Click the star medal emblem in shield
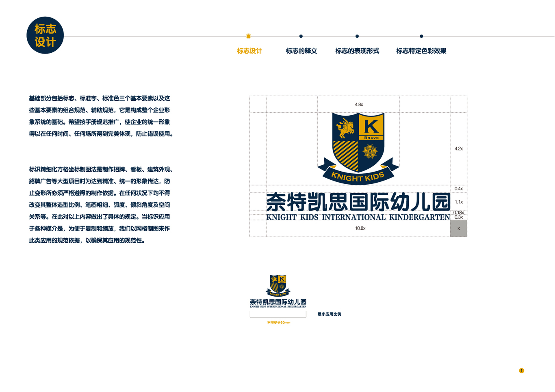555x392 pixels. [370, 152]
